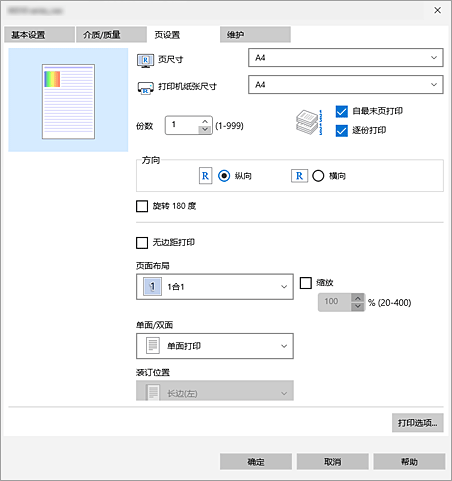Select 纵向 orientation radio button
This screenshot has height=481, width=452.
[x=224, y=176]
